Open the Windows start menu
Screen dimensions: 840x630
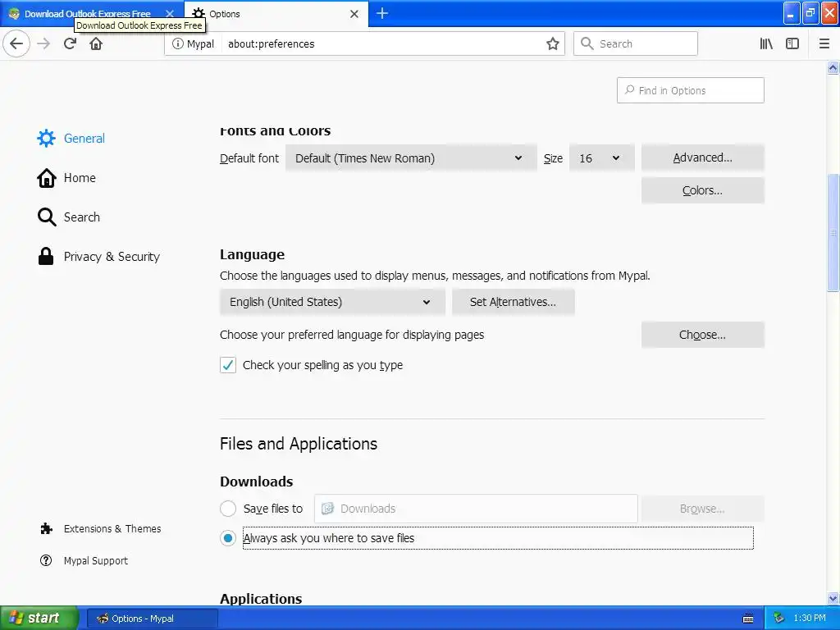[x=39, y=619]
